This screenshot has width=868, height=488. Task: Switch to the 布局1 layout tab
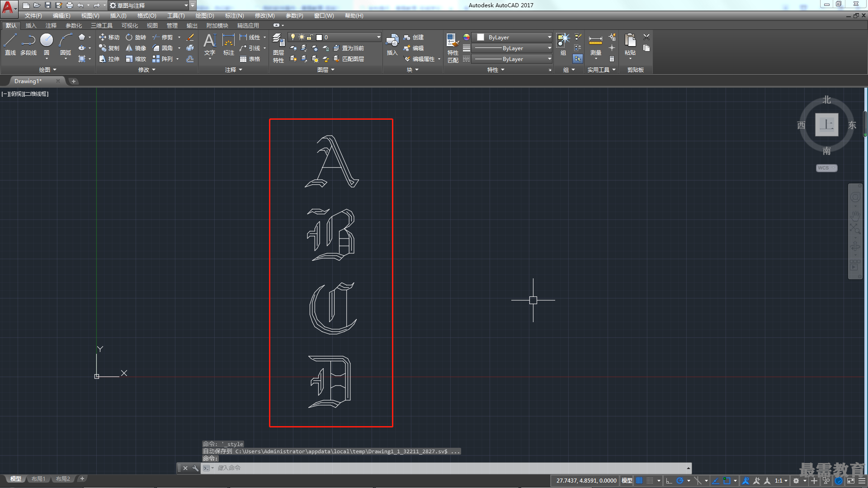38,479
